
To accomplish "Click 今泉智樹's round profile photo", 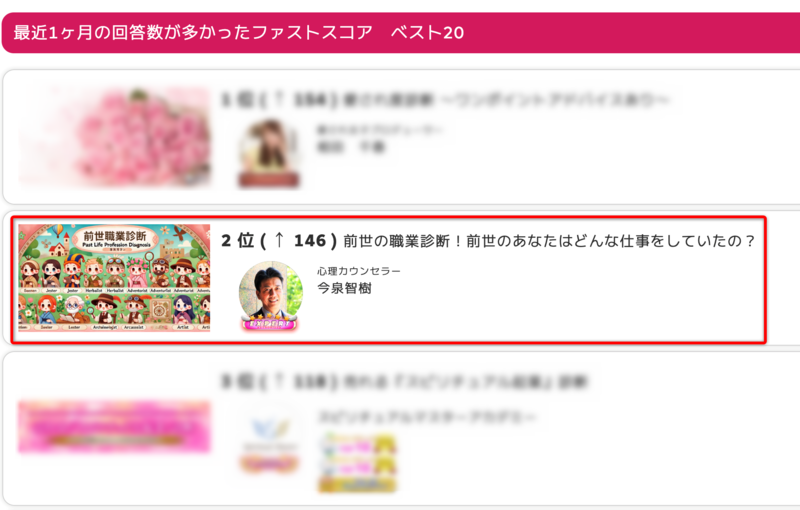I will [270, 292].
